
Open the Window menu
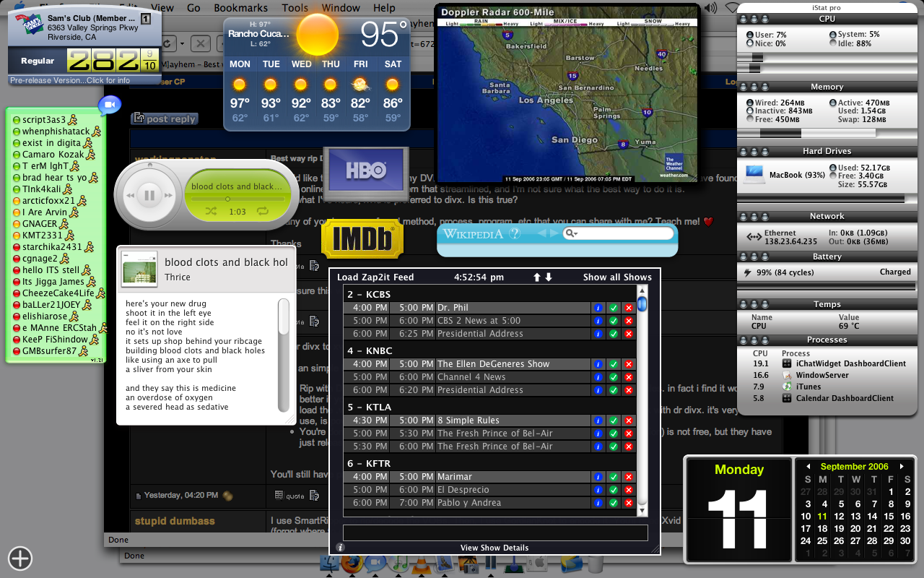[341, 7]
